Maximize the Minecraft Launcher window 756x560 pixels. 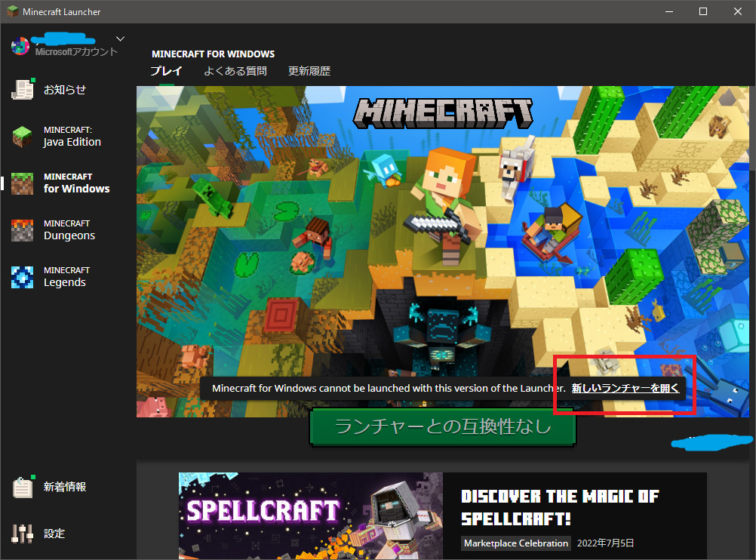point(702,11)
